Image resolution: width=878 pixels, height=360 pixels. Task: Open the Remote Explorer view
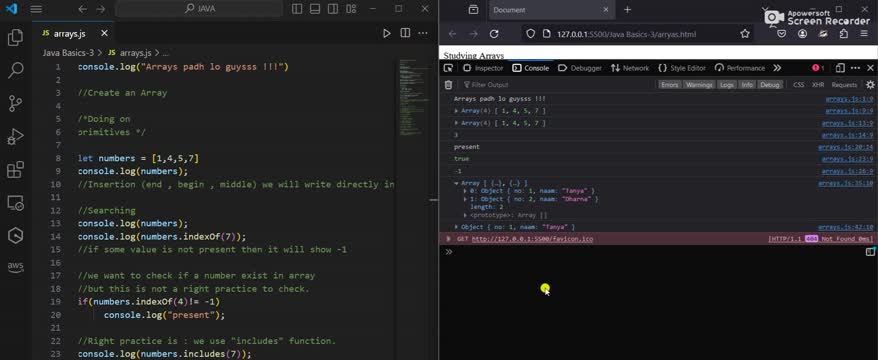coord(15,203)
